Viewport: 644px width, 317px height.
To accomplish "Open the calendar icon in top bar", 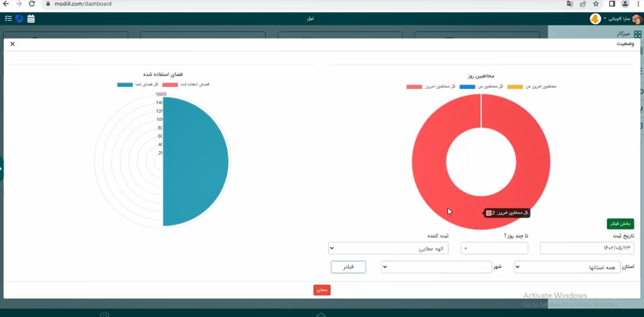I will point(31,19).
